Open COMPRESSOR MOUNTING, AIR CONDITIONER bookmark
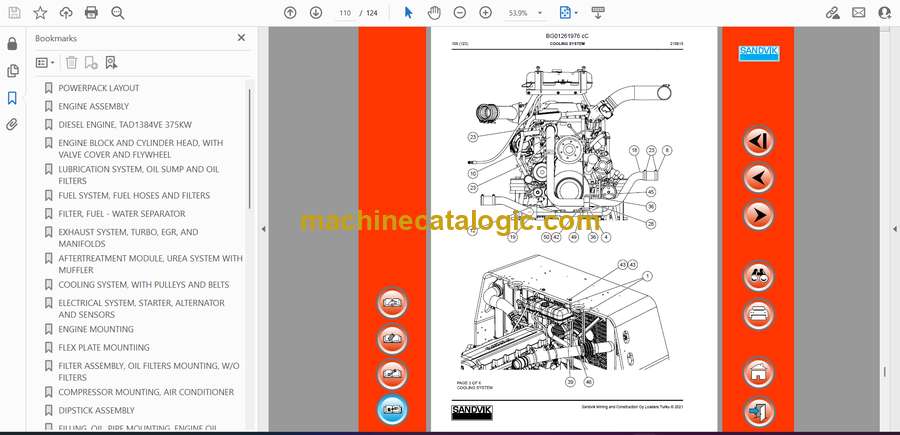 (x=146, y=392)
